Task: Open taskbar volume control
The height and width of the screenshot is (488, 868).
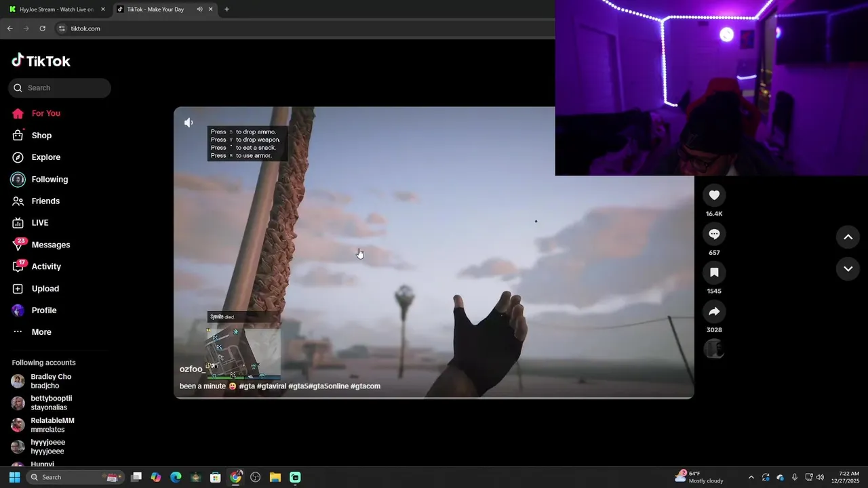Action: pos(820,477)
